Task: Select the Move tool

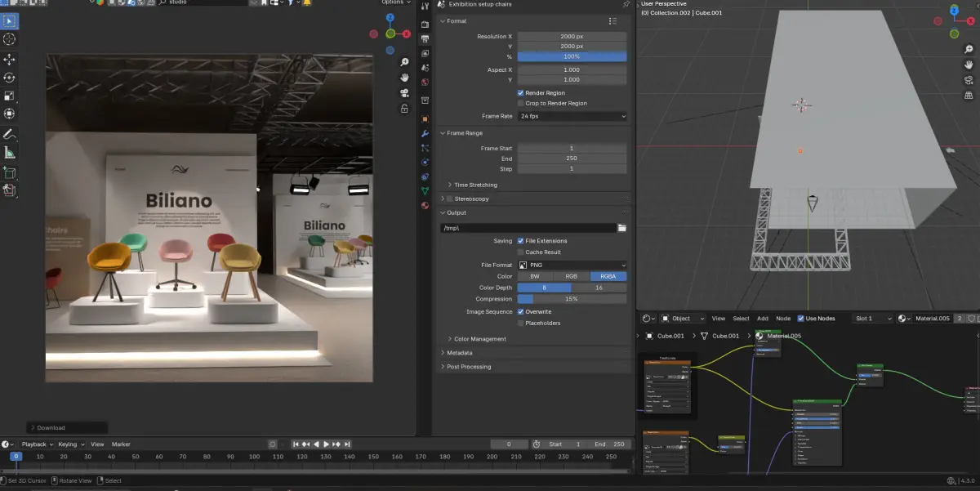Action: [9, 59]
